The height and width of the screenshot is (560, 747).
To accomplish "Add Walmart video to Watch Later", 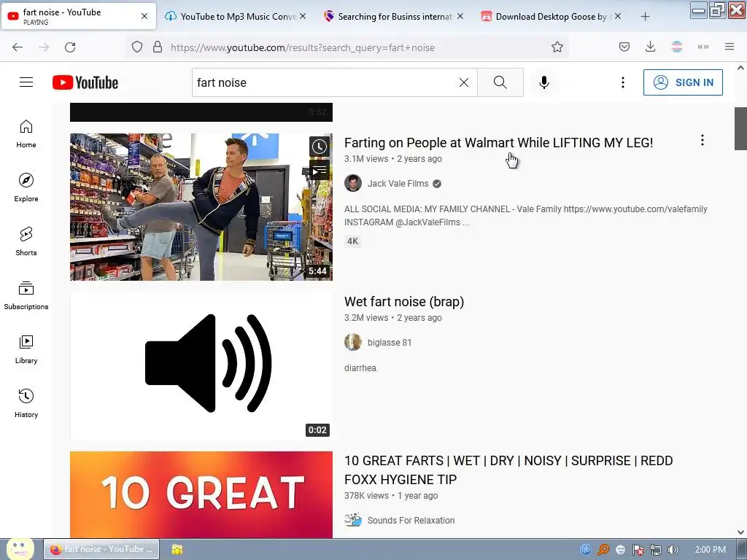I will tap(320, 147).
